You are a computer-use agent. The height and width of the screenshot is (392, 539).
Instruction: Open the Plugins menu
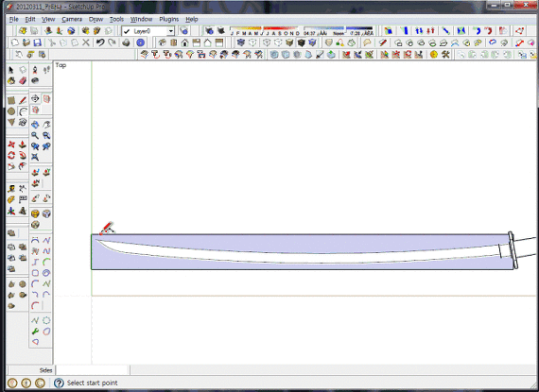click(168, 19)
